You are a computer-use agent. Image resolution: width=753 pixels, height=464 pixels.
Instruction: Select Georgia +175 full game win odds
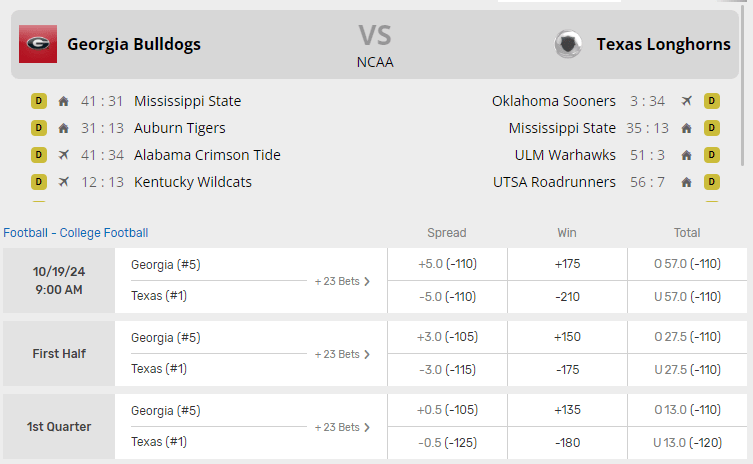point(567,264)
